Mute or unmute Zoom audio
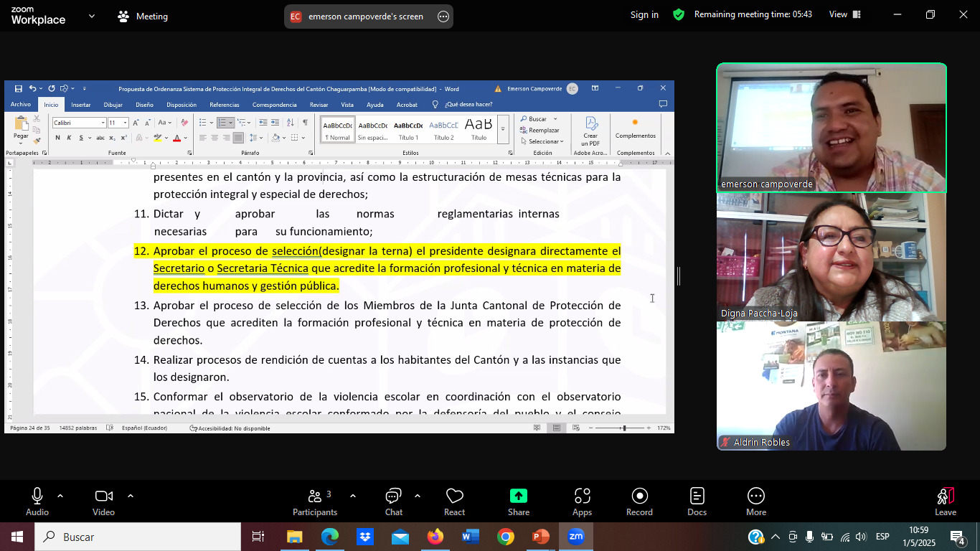The image size is (980, 551). (37, 502)
